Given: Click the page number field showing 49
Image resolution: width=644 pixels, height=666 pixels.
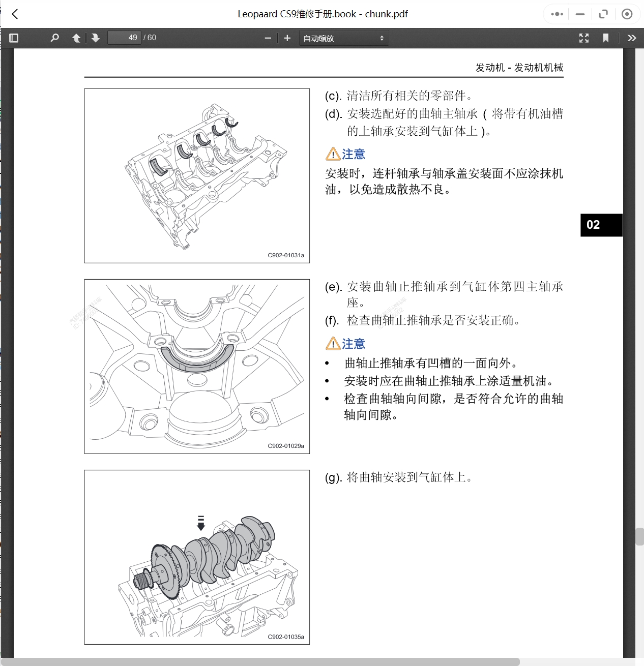Looking at the screenshot, I should click(124, 37).
